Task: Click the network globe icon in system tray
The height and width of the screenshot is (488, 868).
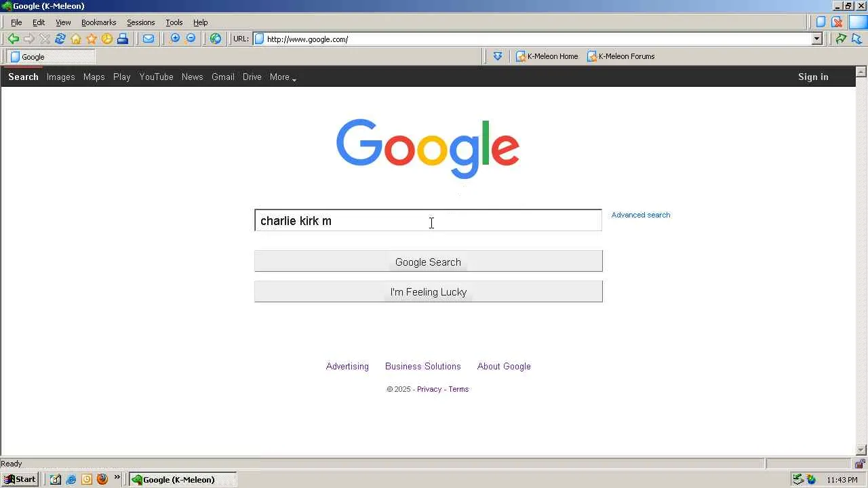Action: (x=811, y=480)
